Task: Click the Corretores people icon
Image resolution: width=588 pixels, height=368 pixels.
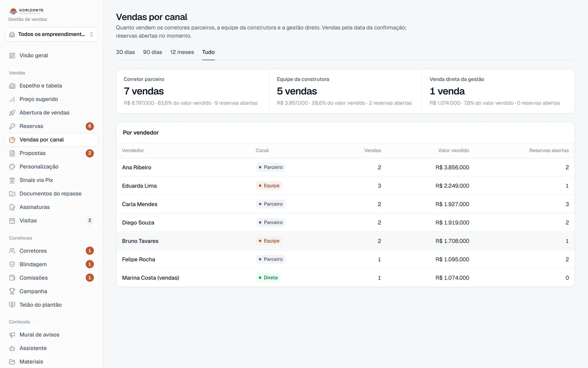Action: pyautogui.click(x=12, y=251)
